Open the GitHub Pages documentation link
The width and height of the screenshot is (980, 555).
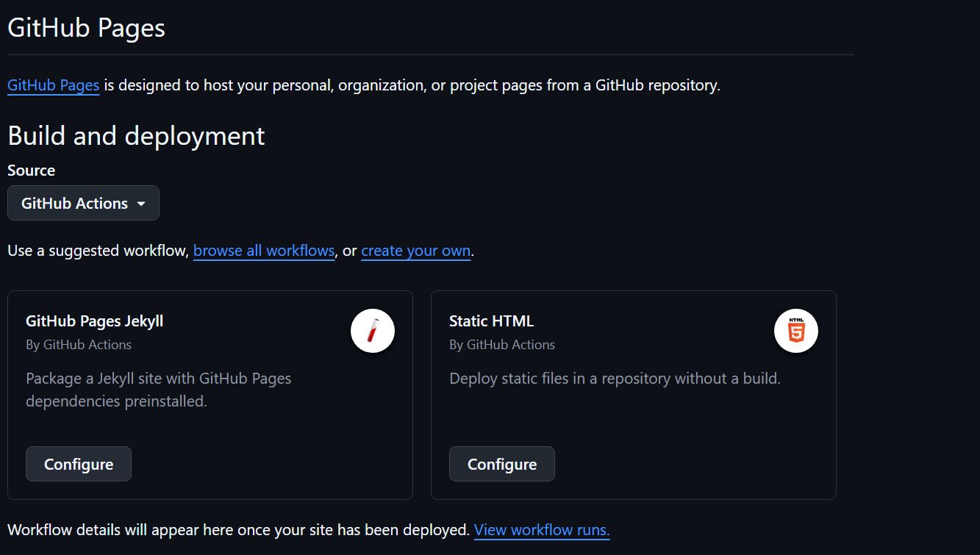pyautogui.click(x=53, y=85)
